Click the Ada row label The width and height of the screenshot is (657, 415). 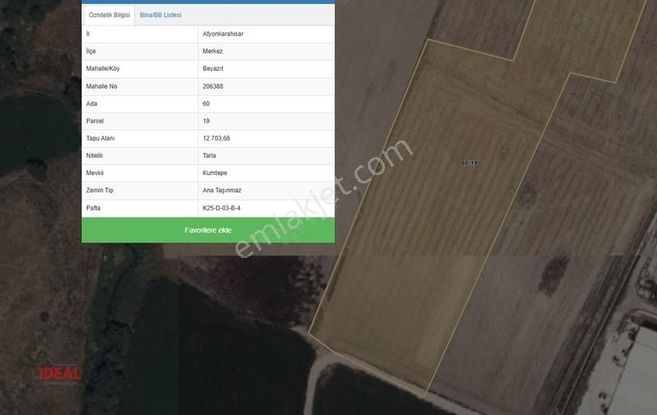[x=91, y=104]
